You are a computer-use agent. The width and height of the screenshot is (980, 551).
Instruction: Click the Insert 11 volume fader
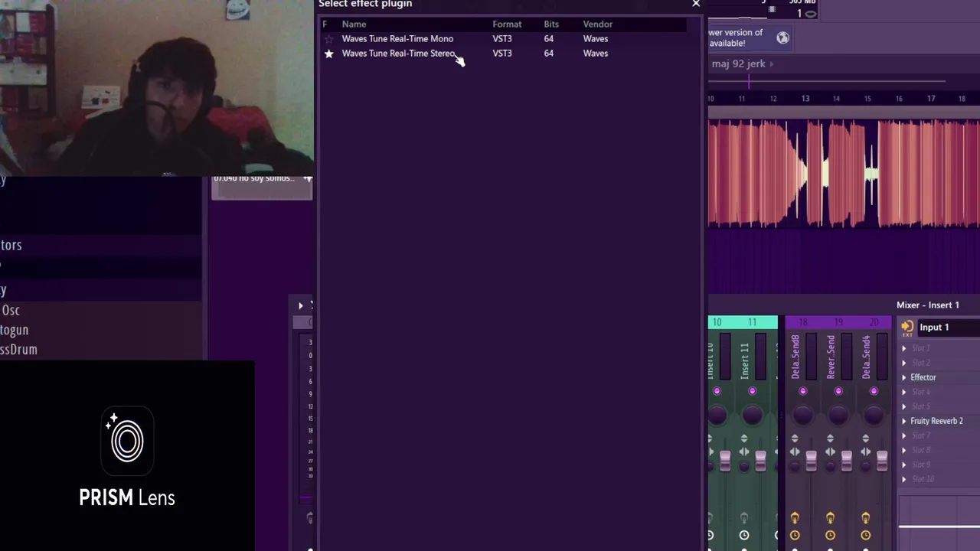pyautogui.click(x=760, y=460)
